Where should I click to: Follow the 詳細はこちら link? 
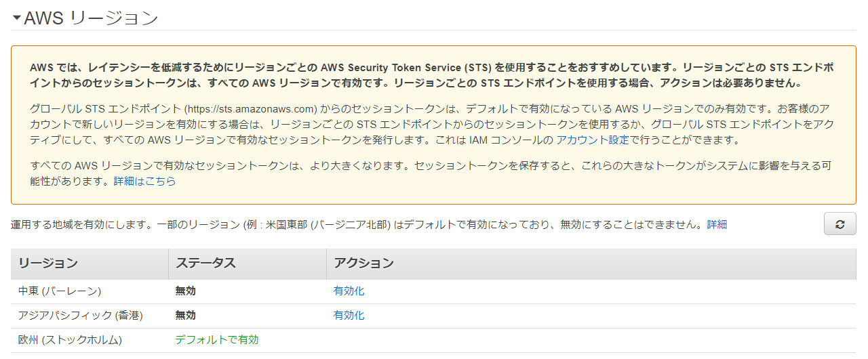point(144,181)
